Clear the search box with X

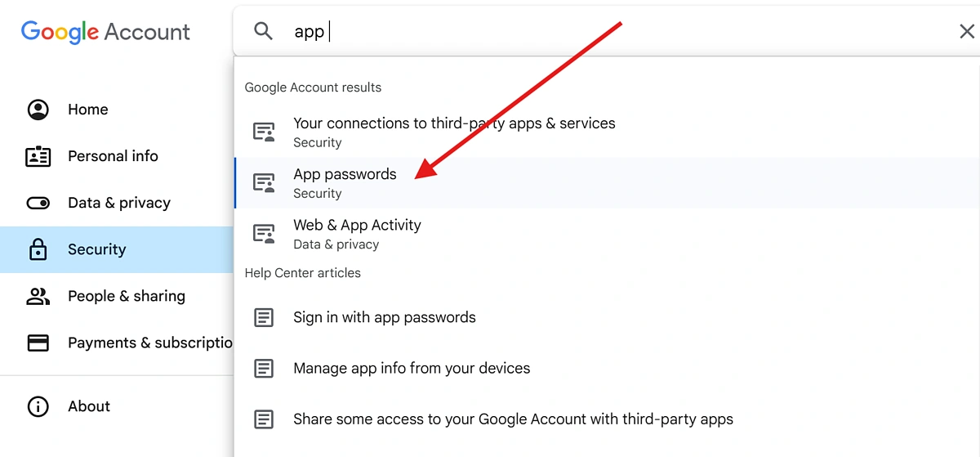pos(966,32)
